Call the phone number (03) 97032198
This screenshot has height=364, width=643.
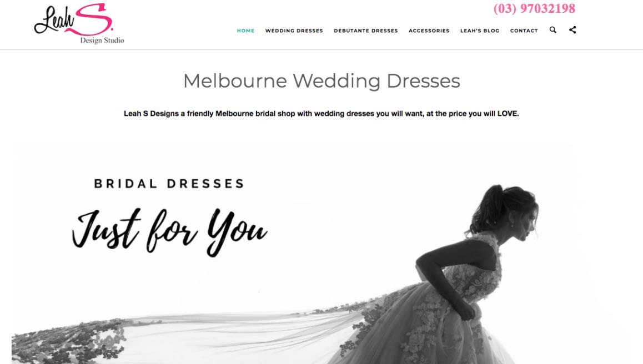point(534,8)
